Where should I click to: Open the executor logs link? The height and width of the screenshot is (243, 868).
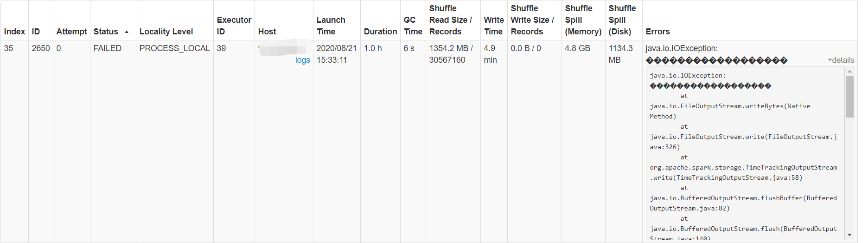302,60
